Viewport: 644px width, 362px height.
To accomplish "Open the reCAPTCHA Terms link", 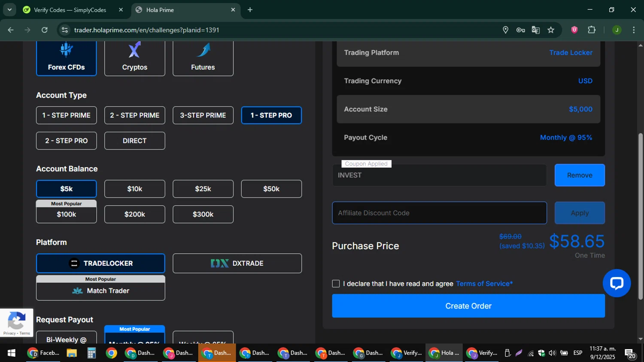I will click(x=25, y=333).
